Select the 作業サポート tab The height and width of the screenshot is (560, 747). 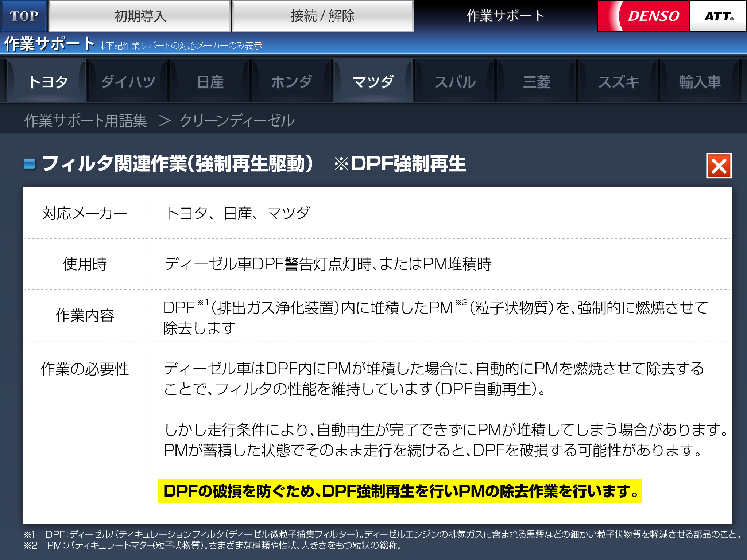[505, 16]
